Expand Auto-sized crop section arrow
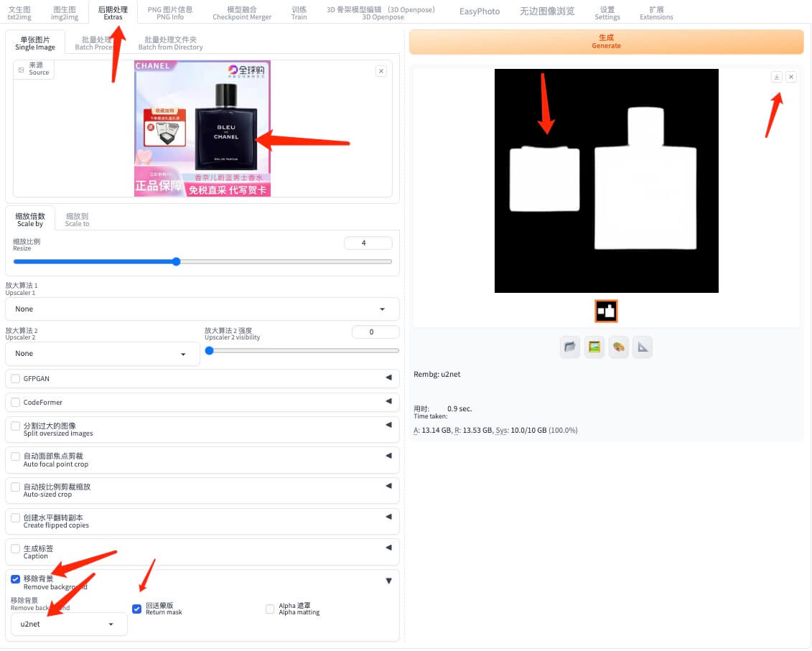The image size is (812, 651). [x=389, y=487]
